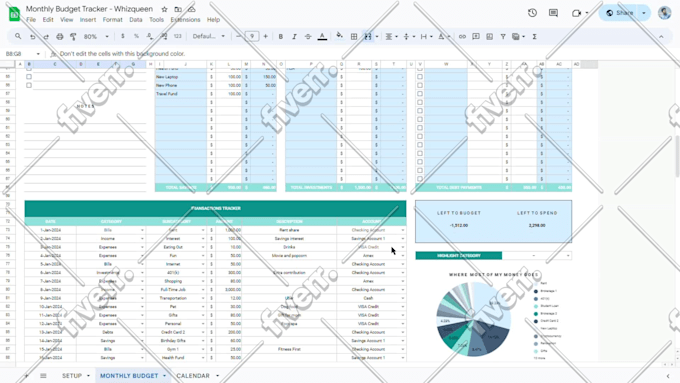Open the fill color picker
Image resolution: width=680 pixels, height=383 pixels.
[x=340, y=36]
